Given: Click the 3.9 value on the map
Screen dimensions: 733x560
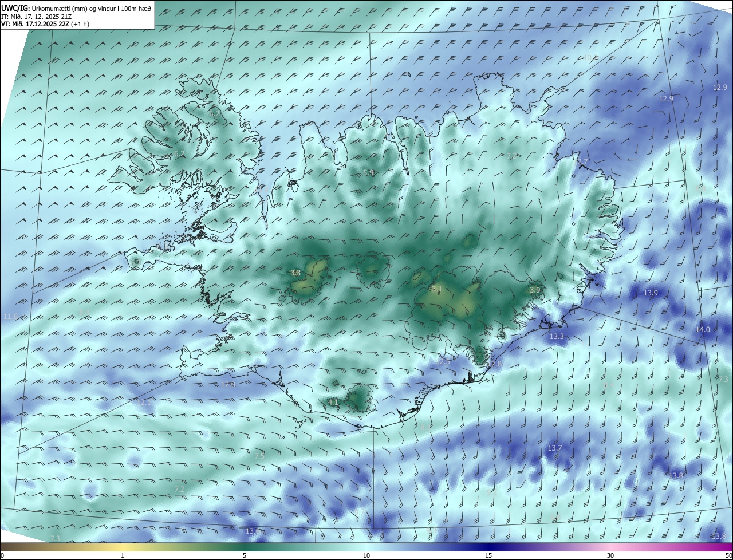Looking at the screenshot, I should [535, 290].
